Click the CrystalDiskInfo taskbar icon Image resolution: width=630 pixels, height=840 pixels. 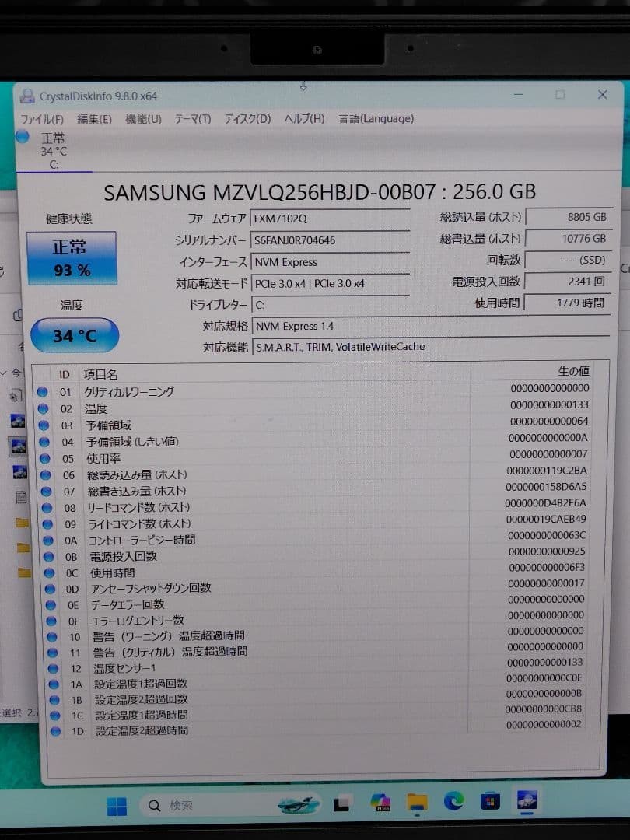coord(527,800)
